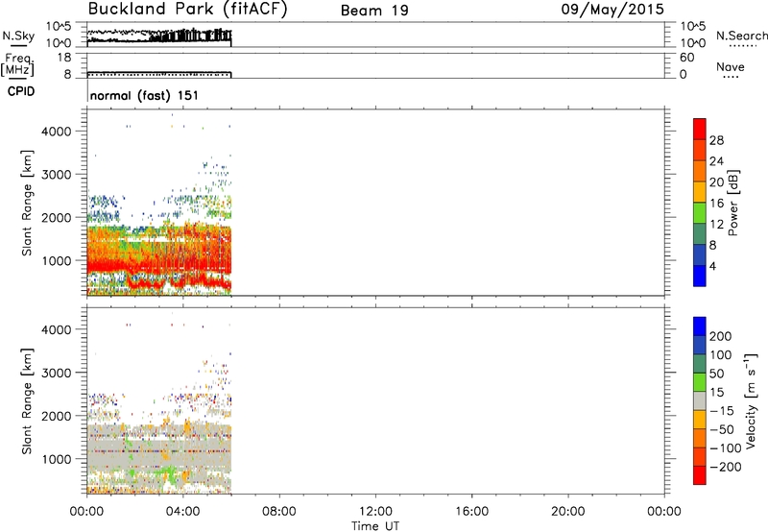Click the '200' velocity scale value

click(x=721, y=336)
